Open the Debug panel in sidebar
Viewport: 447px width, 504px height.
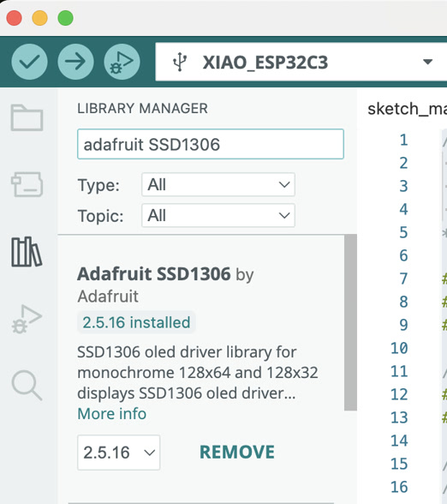pos(27,319)
